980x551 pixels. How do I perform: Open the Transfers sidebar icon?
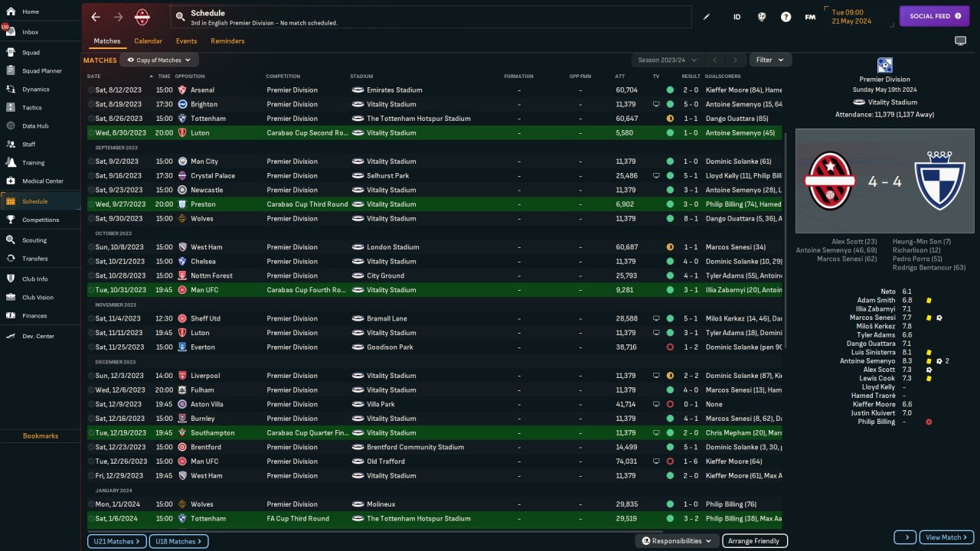point(11,259)
